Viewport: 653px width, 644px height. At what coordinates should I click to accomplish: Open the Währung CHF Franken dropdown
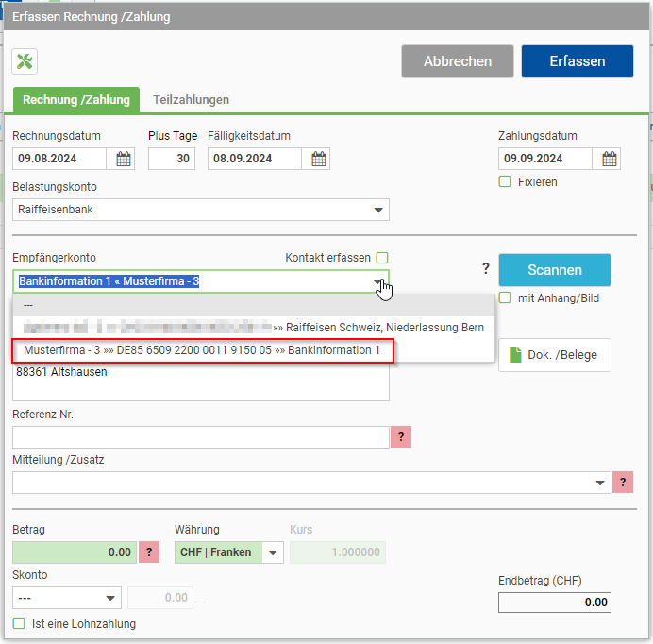(229, 552)
